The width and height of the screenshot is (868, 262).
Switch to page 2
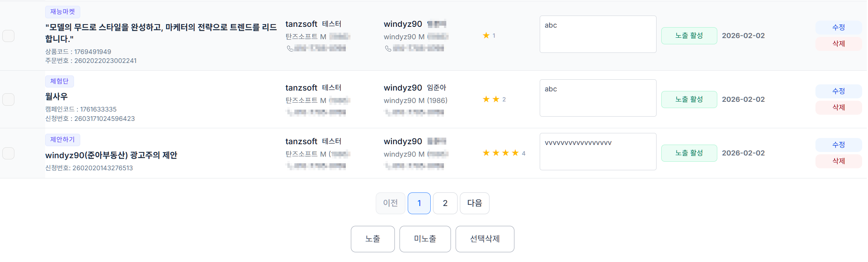pos(445,203)
